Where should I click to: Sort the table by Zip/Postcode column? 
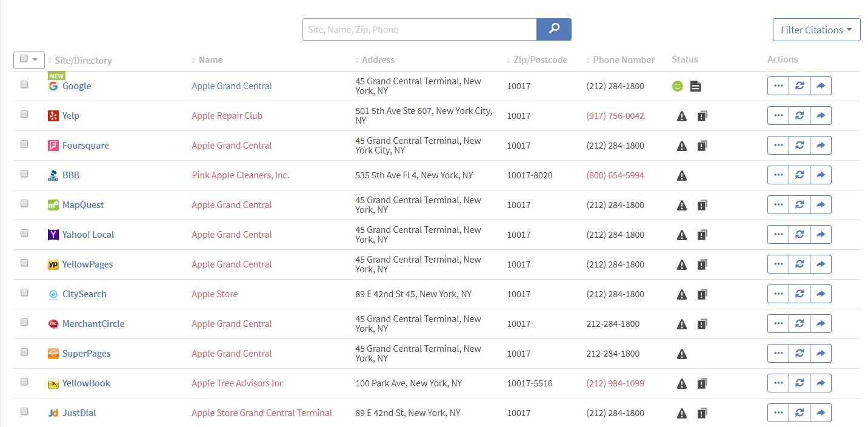pos(539,60)
